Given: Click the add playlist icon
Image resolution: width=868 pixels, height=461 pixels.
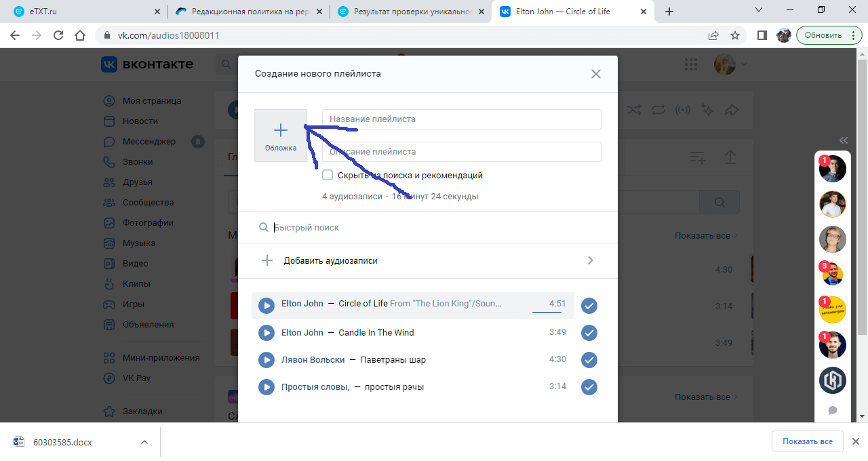Looking at the screenshot, I should [x=698, y=157].
